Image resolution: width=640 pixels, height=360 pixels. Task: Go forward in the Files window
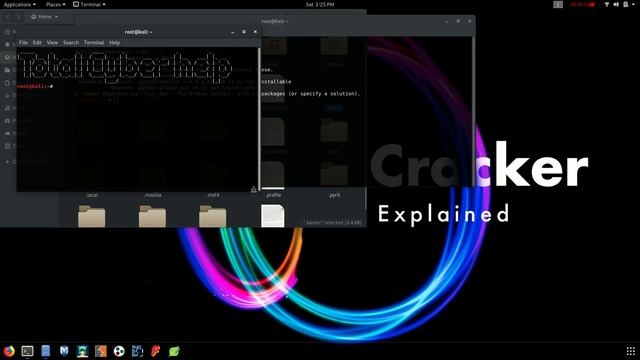tap(18, 17)
